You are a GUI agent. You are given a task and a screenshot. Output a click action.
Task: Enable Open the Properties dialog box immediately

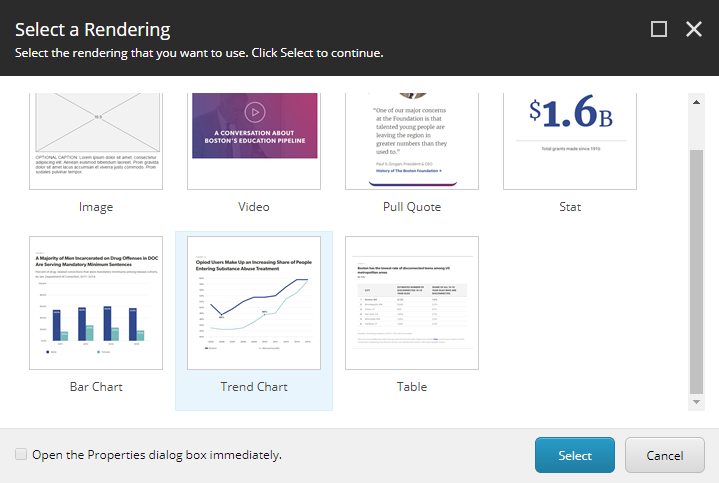[21, 455]
